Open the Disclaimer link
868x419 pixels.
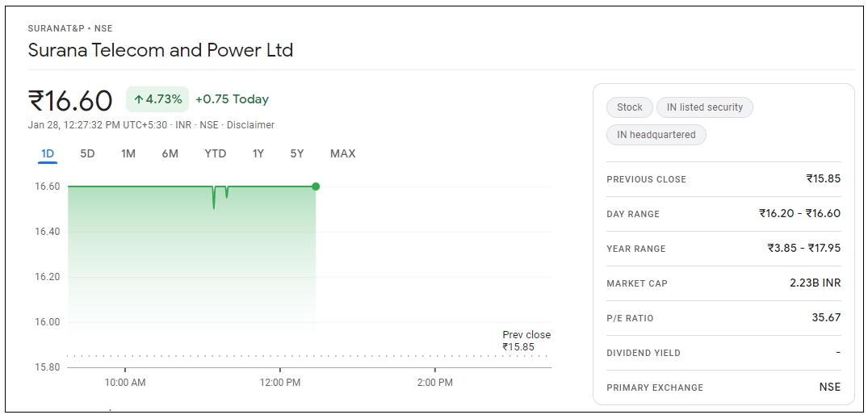250,125
